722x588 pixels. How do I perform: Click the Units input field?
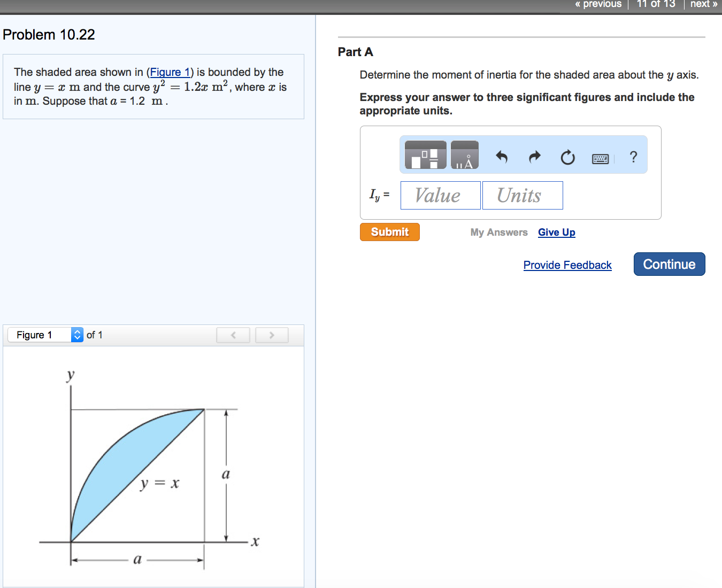click(522, 195)
